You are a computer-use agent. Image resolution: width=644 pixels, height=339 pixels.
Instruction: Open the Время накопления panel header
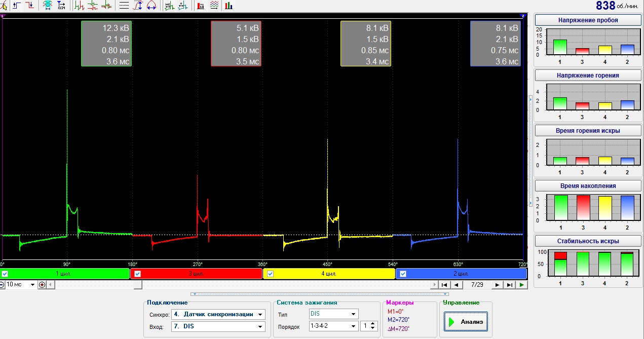pyautogui.click(x=588, y=186)
